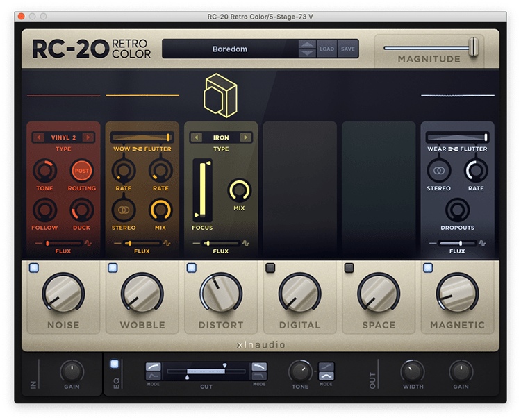Viewport: 521px width, 420px height.
Task: Select the lower tone mode bell button
Action: [x=326, y=376]
